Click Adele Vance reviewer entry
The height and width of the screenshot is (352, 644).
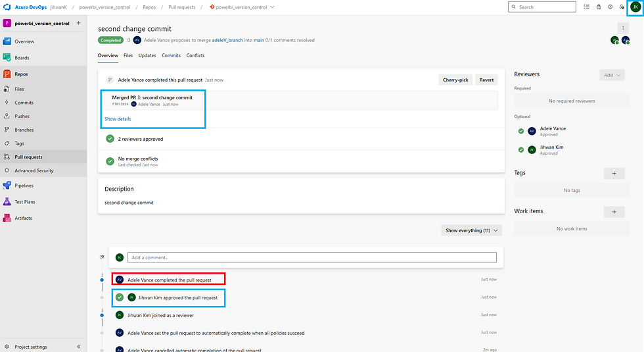[553, 131]
